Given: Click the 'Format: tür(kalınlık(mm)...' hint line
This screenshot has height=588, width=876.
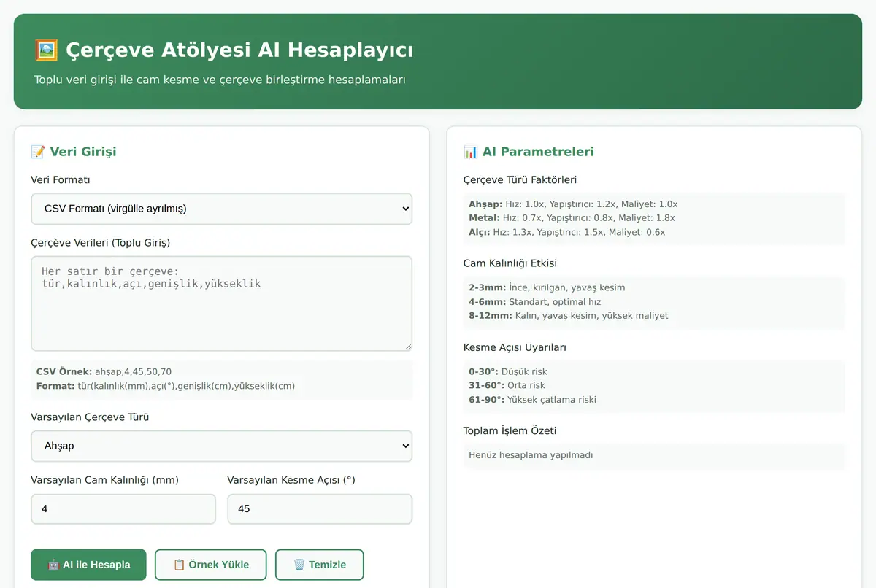Looking at the screenshot, I should pyautogui.click(x=166, y=386).
